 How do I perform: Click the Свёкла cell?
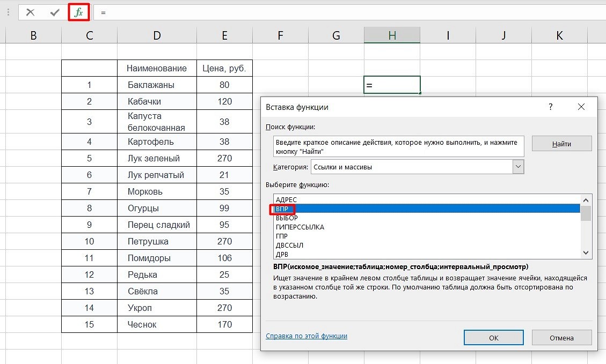tap(157, 291)
